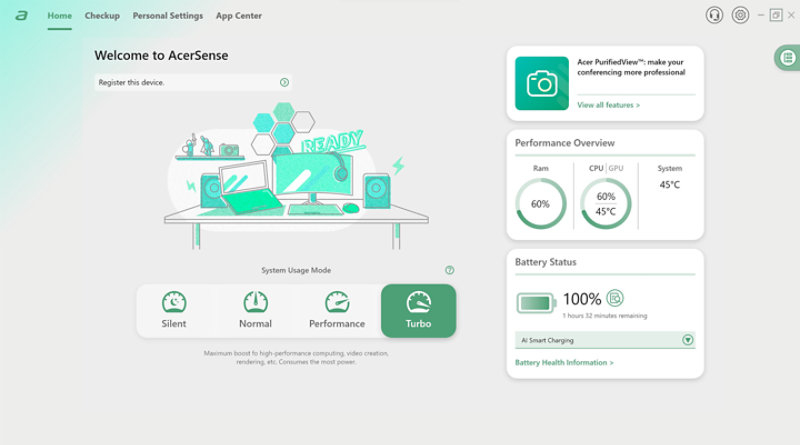800x445 pixels.
Task: Select Silent usage mode
Action: coord(174,310)
